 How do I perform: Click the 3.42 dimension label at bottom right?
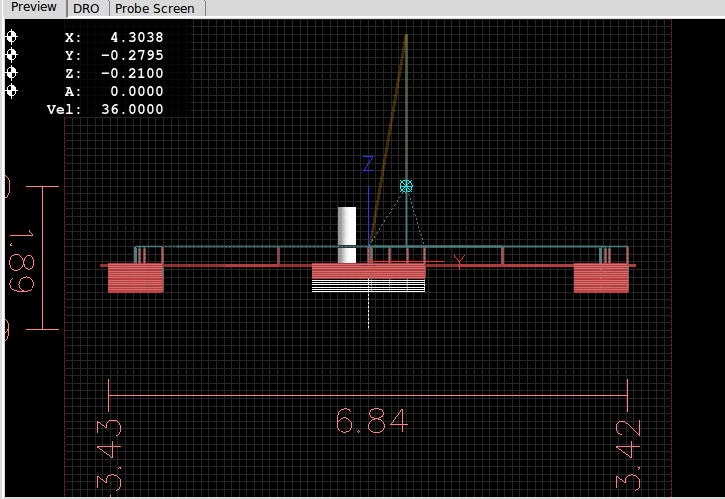627,455
